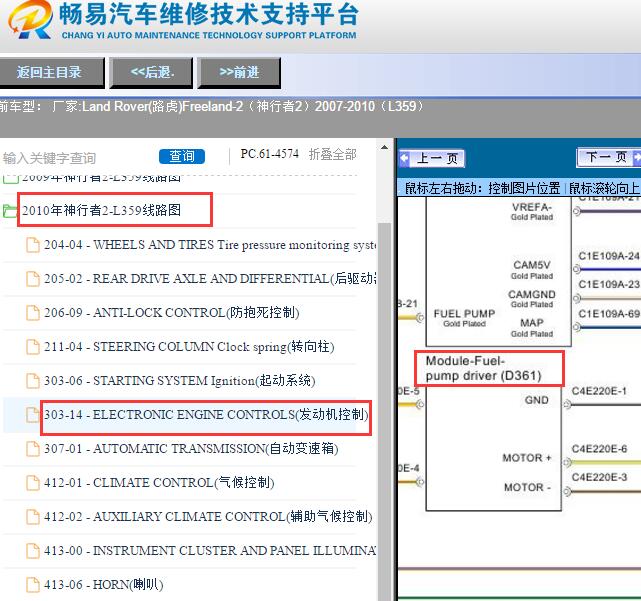Open 412-02 AUXILIARY CLIMATE CONTROL entry
The height and width of the screenshot is (601, 641).
[x=208, y=516]
